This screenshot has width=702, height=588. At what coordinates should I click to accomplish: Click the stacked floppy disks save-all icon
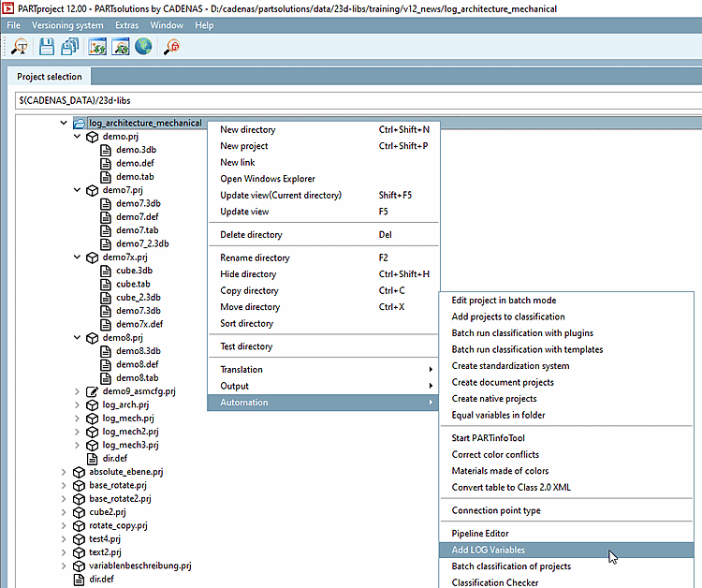70,47
